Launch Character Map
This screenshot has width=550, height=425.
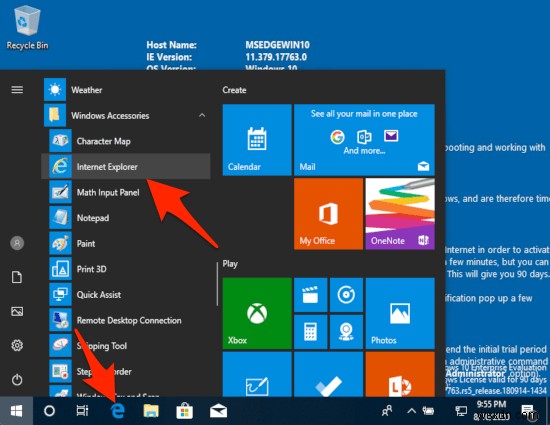tap(126, 141)
